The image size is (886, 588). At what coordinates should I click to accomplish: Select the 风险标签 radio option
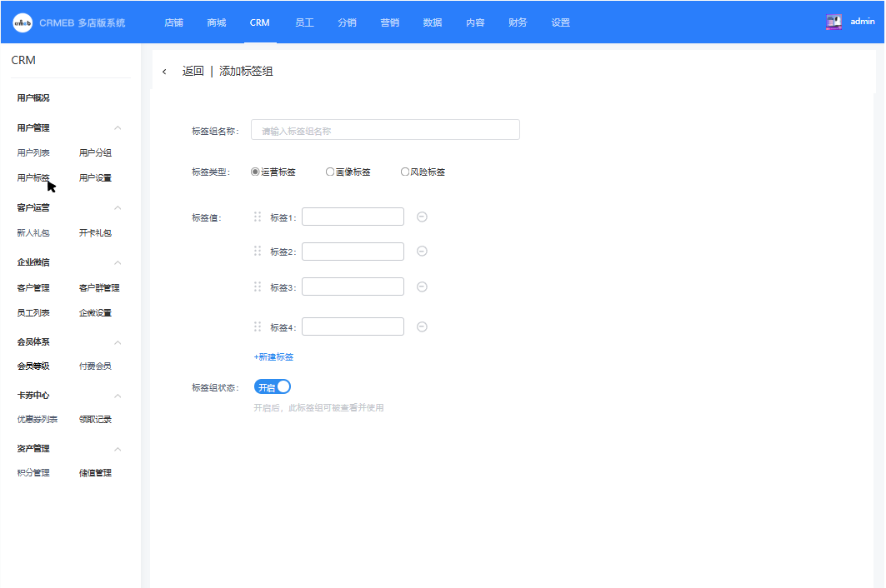click(404, 172)
